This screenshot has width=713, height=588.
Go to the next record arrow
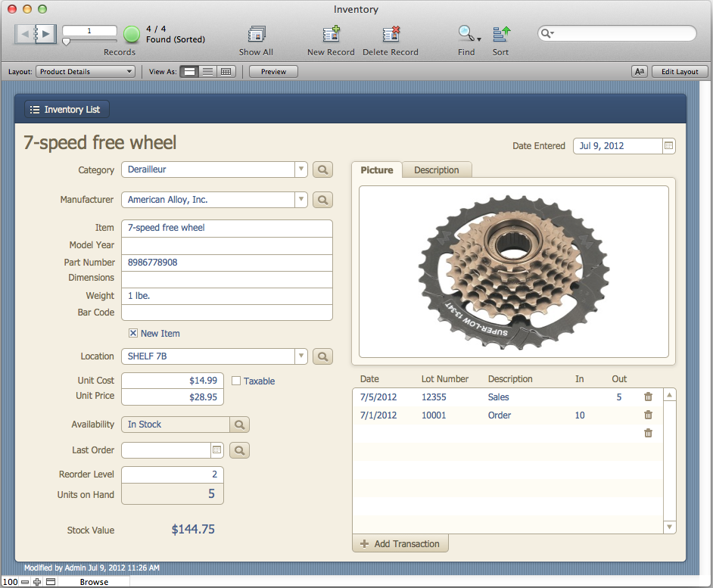click(x=46, y=33)
